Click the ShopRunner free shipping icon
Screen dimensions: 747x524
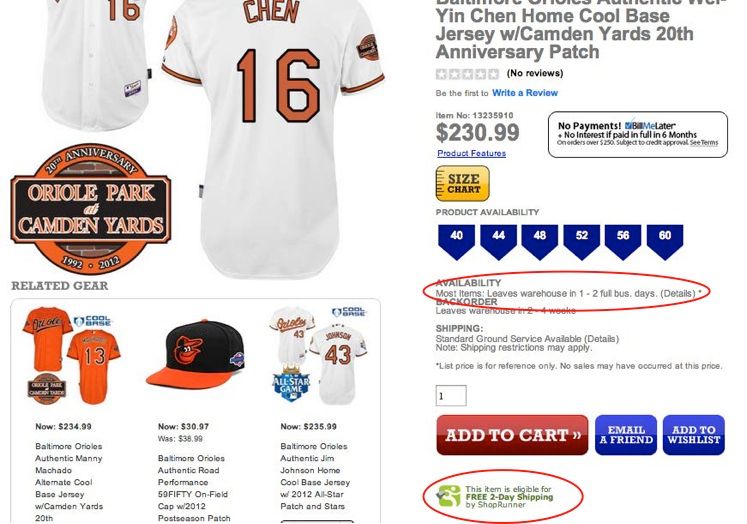tap(449, 496)
